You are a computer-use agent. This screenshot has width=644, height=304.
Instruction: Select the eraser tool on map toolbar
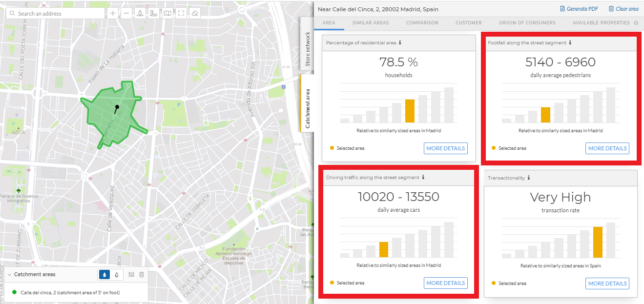coord(195,13)
